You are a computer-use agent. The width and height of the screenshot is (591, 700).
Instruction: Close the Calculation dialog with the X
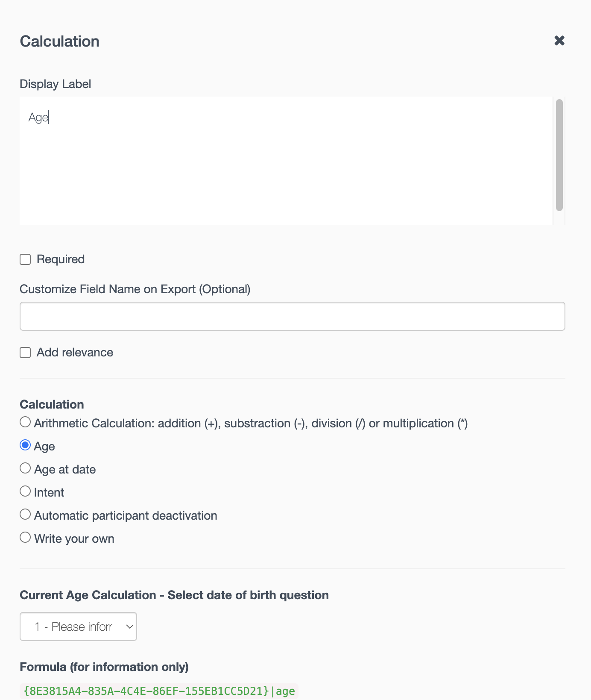(x=559, y=41)
